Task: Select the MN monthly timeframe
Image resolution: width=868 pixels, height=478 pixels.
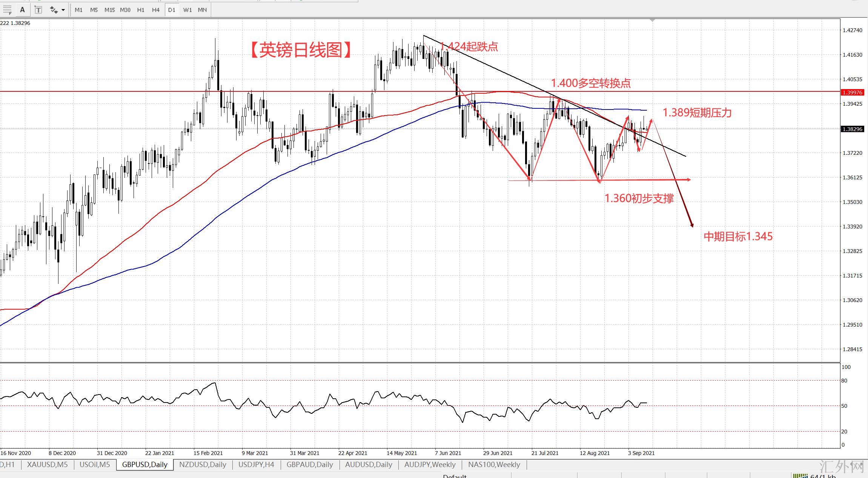Action: 202,10
